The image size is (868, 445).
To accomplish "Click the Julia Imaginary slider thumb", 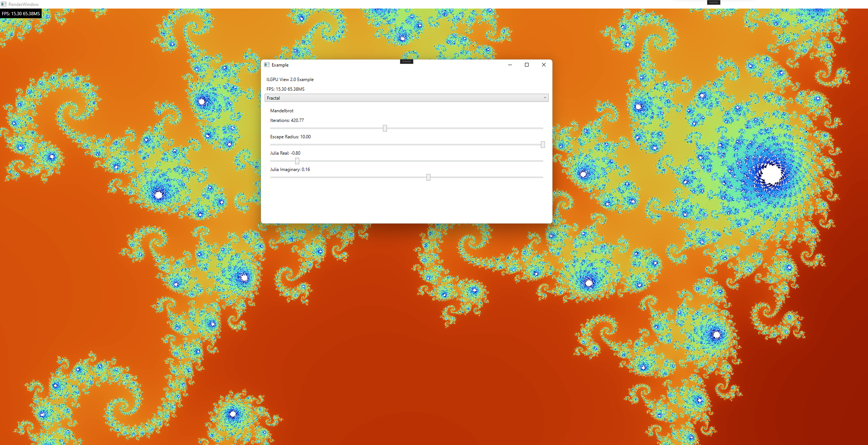I will [428, 177].
